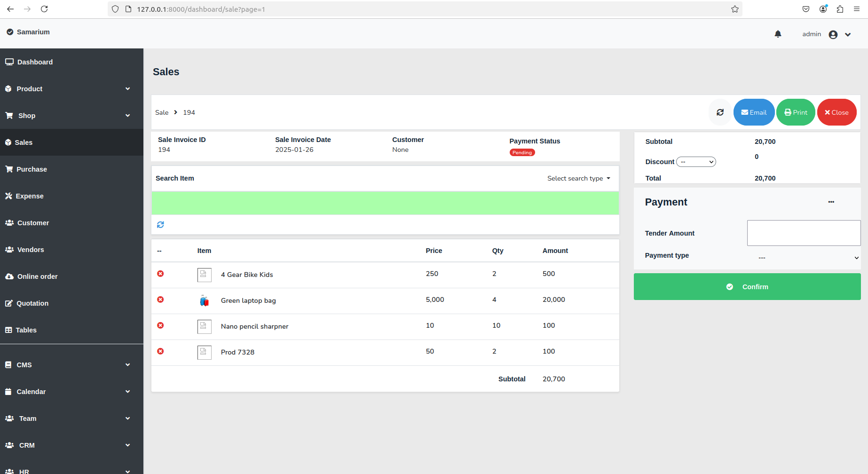Click Nano pencil sharpner image placeholder
The image size is (868, 474).
pyautogui.click(x=204, y=326)
